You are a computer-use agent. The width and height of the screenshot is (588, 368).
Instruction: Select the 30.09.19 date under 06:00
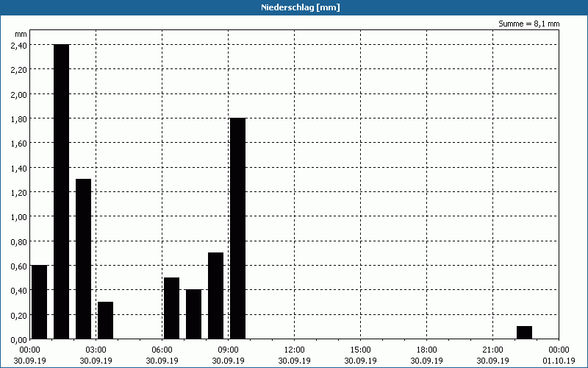coord(162,361)
